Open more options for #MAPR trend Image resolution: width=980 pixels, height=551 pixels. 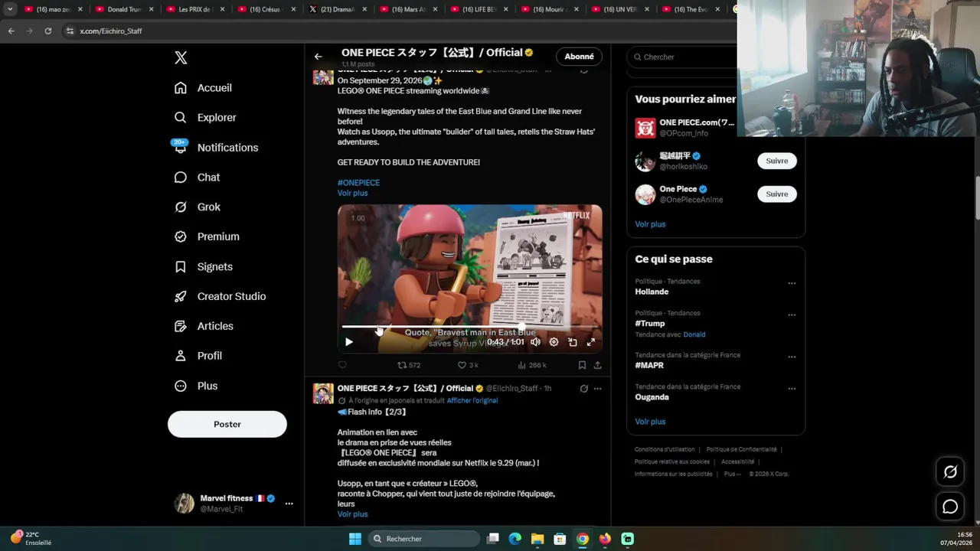point(792,357)
